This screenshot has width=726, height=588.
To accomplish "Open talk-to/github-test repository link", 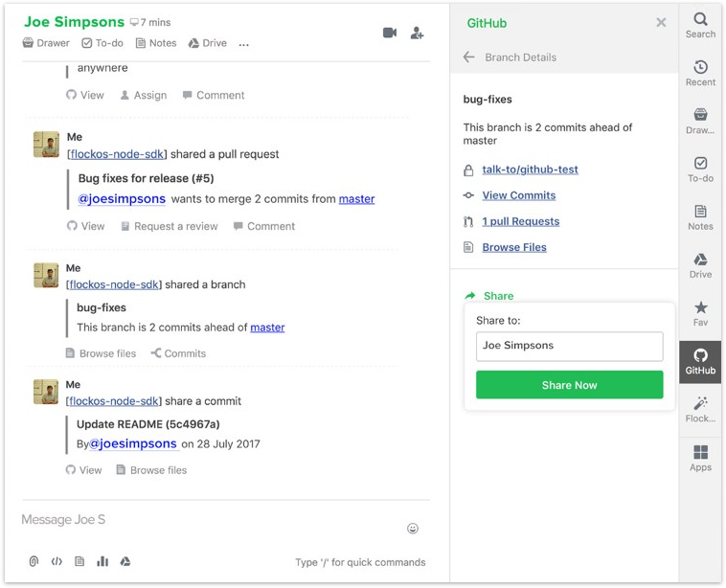I will pos(531,170).
